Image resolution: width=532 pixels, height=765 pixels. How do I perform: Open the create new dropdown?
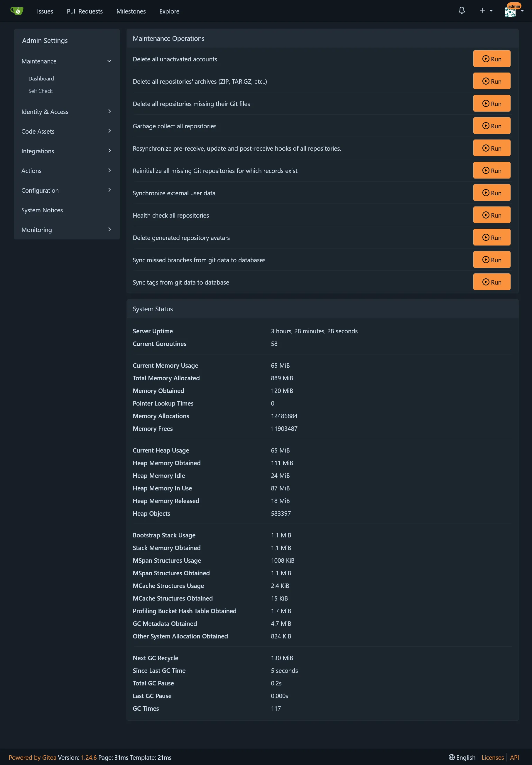coord(485,10)
